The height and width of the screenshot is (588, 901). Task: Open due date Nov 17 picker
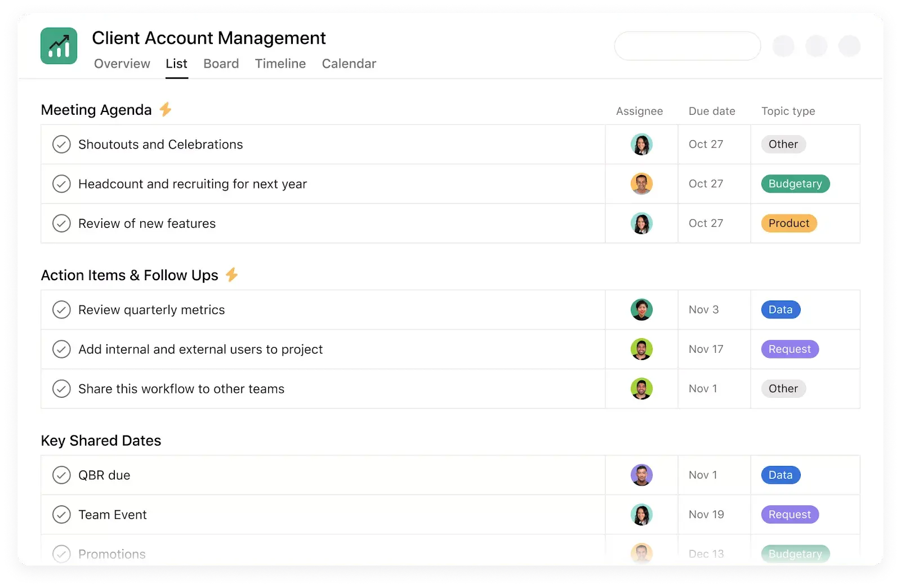[x=706, y=349]
